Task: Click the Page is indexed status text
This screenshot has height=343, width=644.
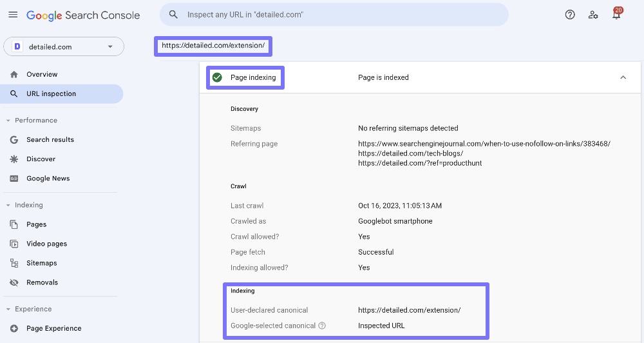Action: [x=383, y=77]
